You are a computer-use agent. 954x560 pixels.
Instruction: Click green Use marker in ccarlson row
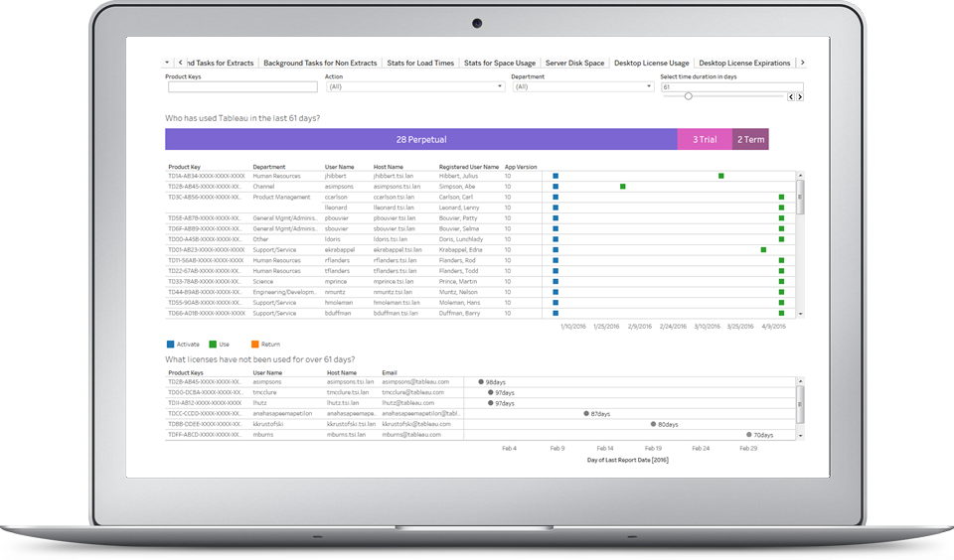781,197
